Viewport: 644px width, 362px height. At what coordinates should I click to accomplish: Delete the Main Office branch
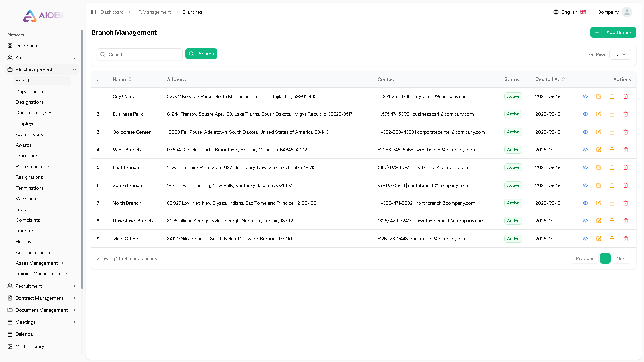pos(626,239)
